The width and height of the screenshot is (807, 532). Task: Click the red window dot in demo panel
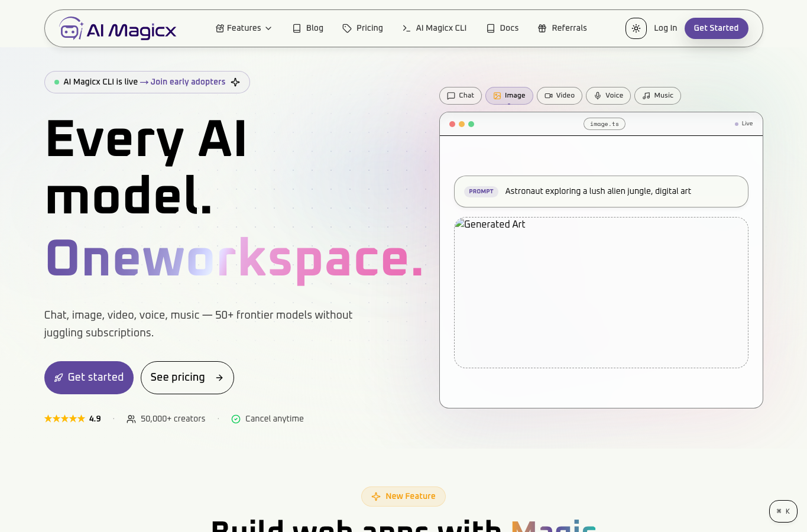(x=452, y=124)
